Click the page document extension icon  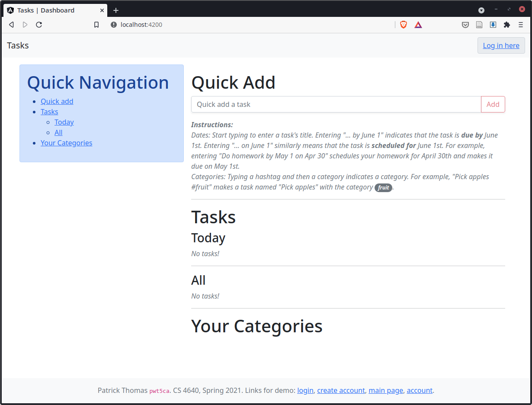(479, 25)
